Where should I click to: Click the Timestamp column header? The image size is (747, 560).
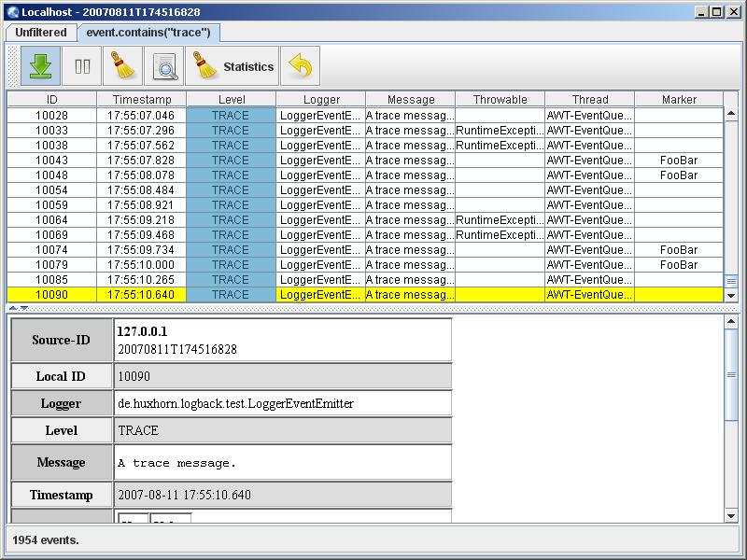(142, 99)
